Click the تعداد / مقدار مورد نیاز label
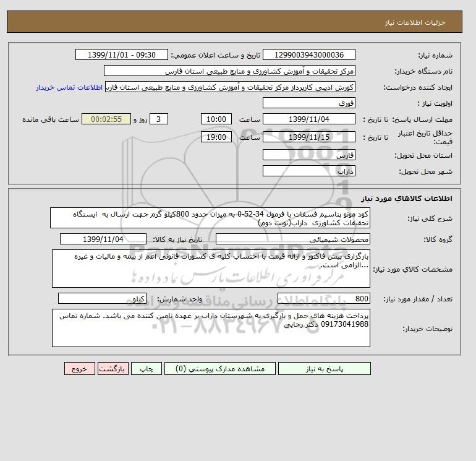This screenshot has height=461, width=476. 418,299
